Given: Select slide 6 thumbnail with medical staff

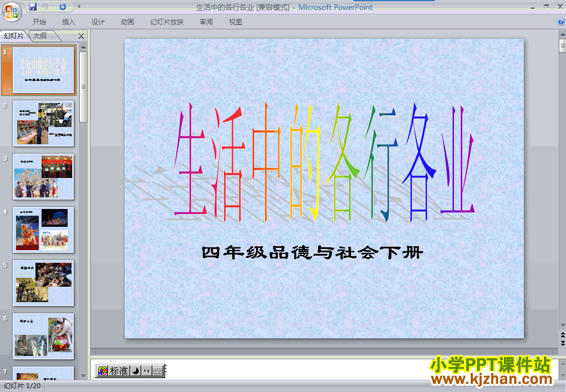Looking at the screenshot, I should click(43, 336).
